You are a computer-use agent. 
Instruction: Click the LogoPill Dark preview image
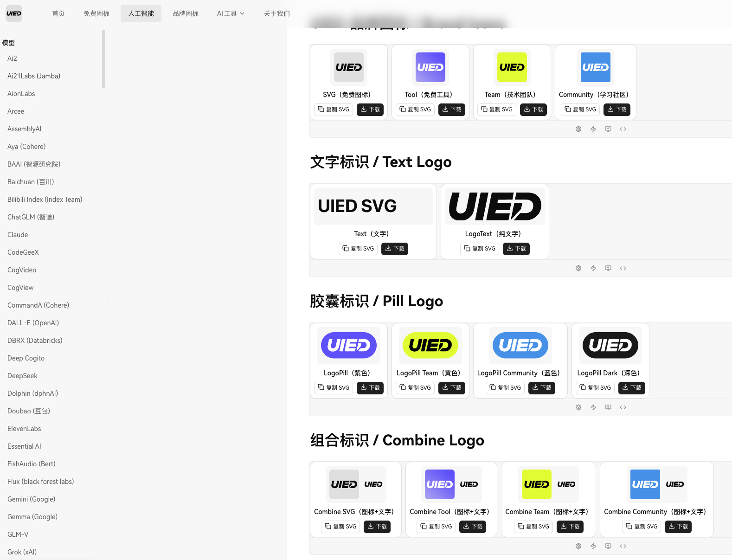coord(610,346)
